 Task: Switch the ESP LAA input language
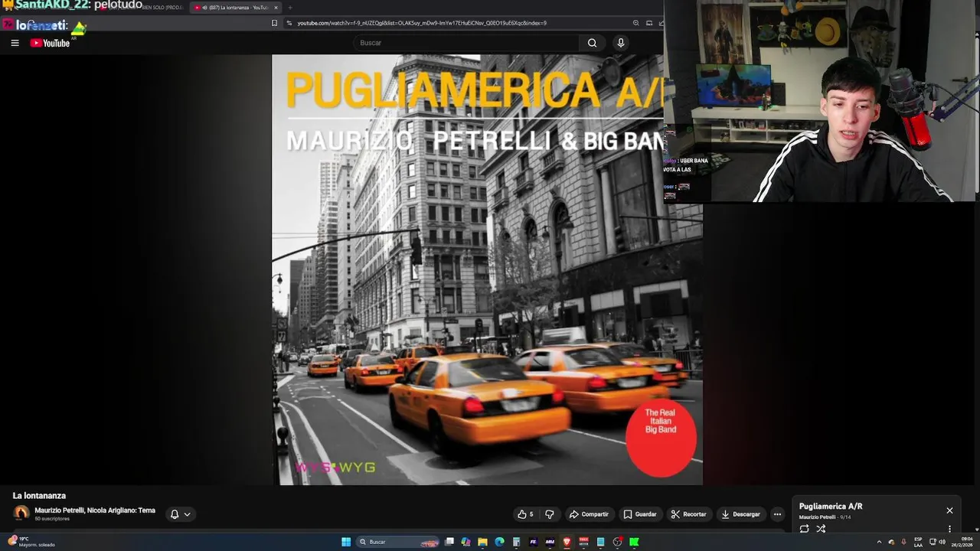[x=918, y=542]
